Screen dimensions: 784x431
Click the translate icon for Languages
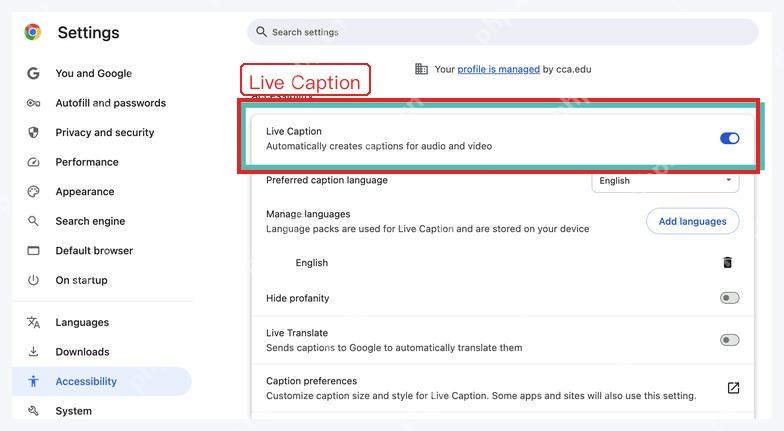click(x=33, y=322)
